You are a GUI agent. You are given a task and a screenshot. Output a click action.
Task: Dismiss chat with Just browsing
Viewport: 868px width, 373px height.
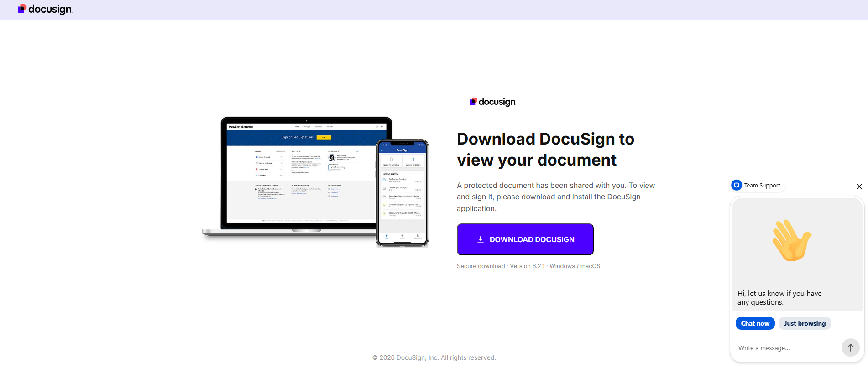pyautogui.click(x=805, y=323)
